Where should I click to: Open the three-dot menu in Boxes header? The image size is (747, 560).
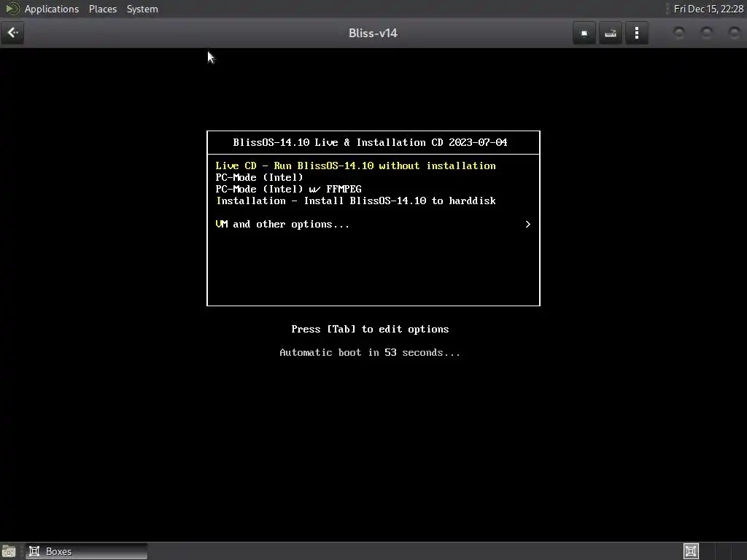(x=636, y=34)
